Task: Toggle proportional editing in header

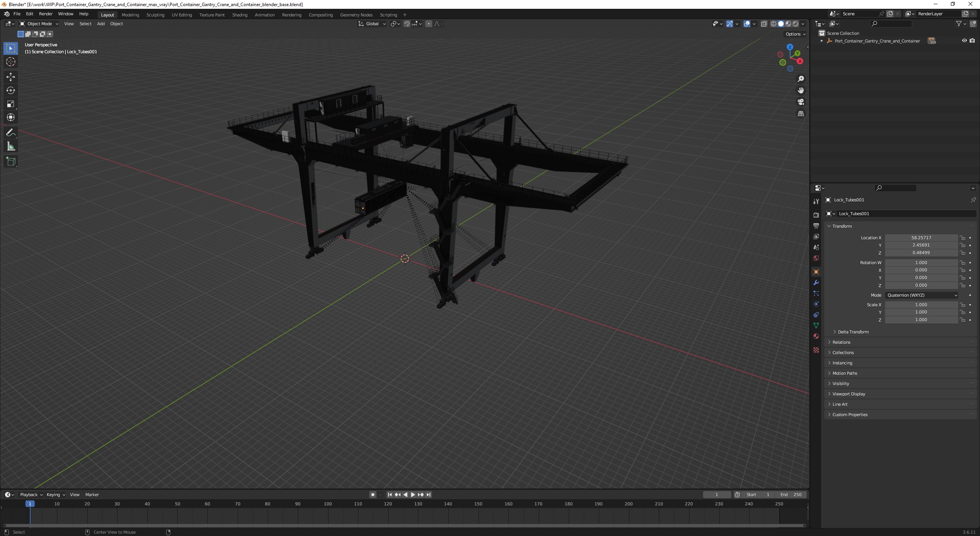Action: 429,24
